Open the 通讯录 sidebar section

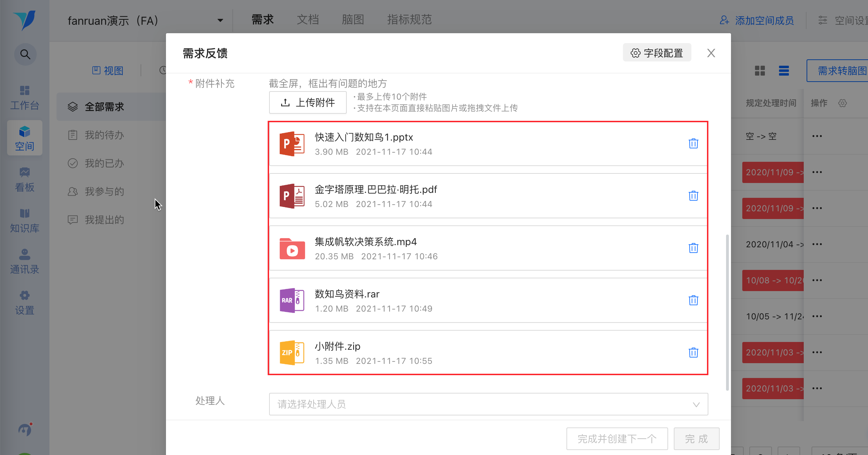click(24, 261)
